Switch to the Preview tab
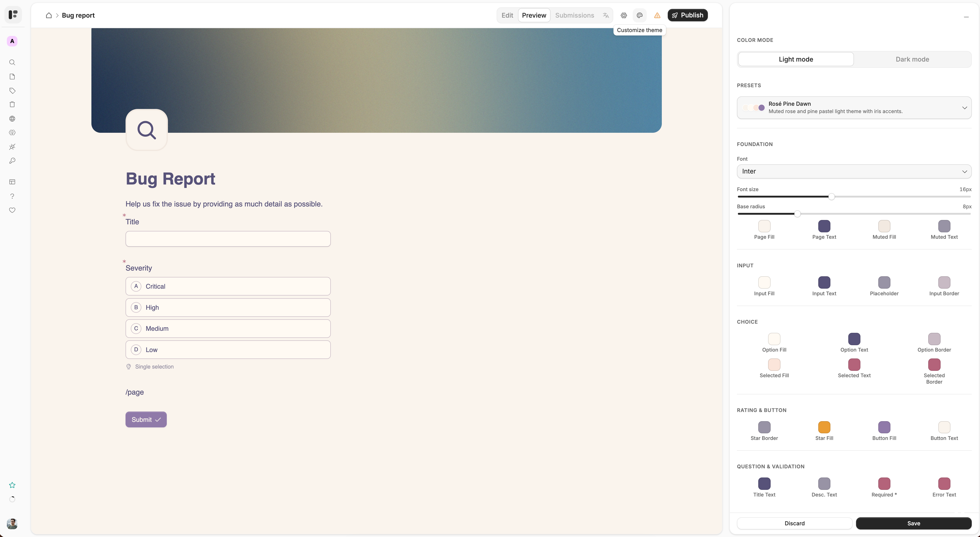The image size is (980, 537). coord(534,15)
